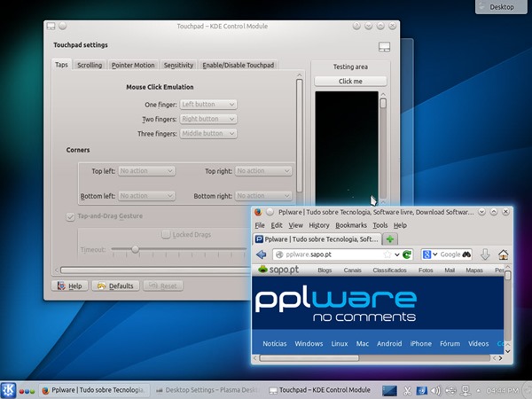Toggle the Tap-and-Drag Gesture checkbox
This screenshot has width=532, height=399.
click(70, 217)
